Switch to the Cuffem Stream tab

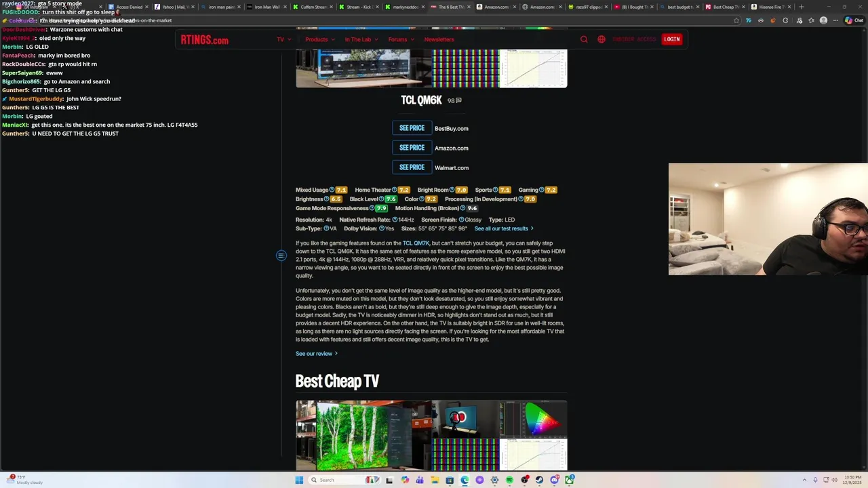[x=313, y=7]
